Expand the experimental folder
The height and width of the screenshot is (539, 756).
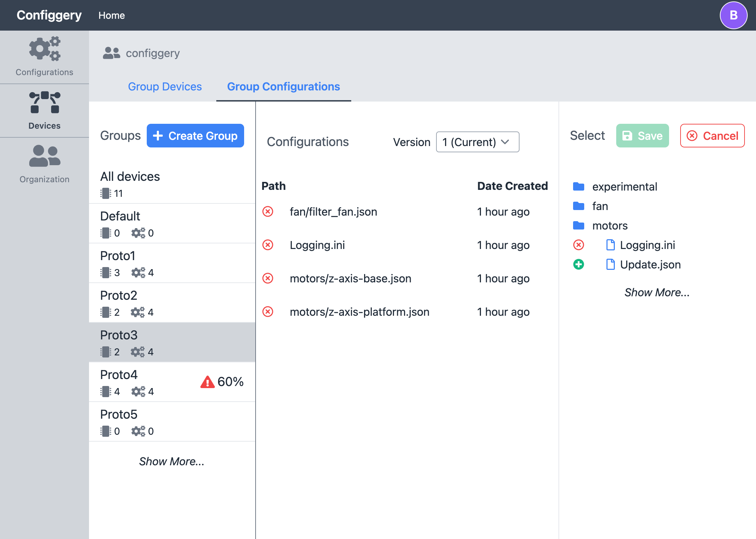(624, 187)
